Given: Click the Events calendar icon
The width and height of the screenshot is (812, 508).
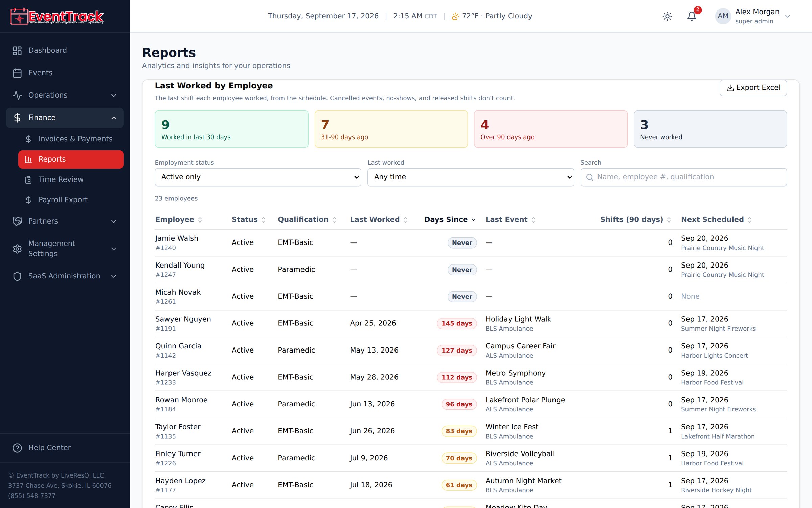Looking at the screenshot, I should click(x=17, y=73).
